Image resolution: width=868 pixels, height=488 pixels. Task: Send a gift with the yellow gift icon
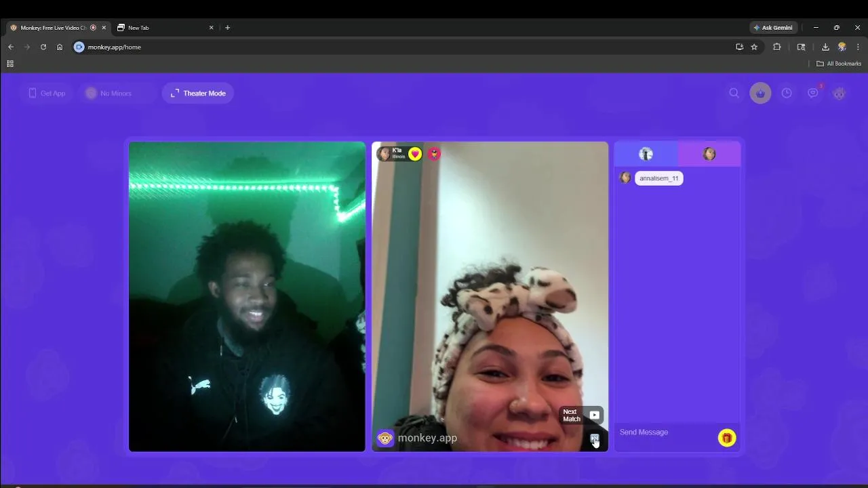pos(727,438)
